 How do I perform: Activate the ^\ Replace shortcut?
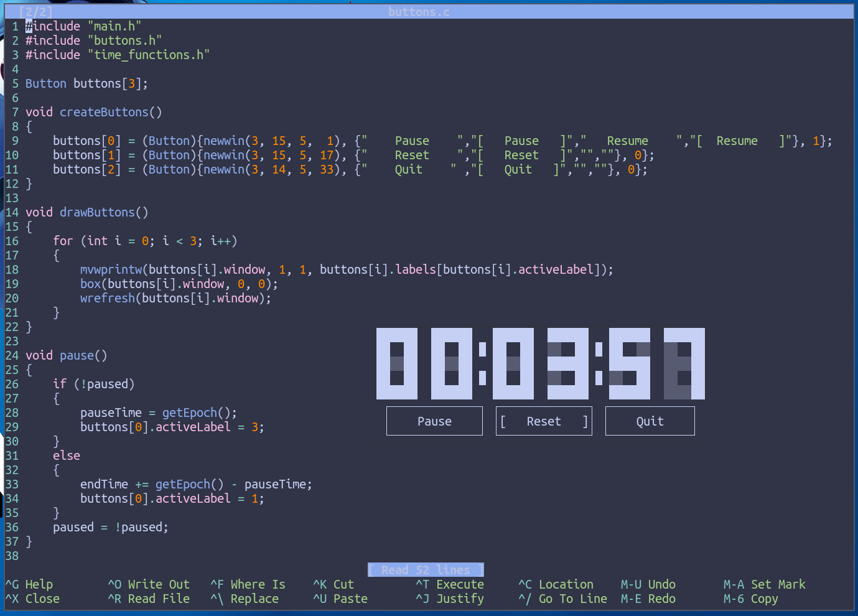tap(245, 599)
